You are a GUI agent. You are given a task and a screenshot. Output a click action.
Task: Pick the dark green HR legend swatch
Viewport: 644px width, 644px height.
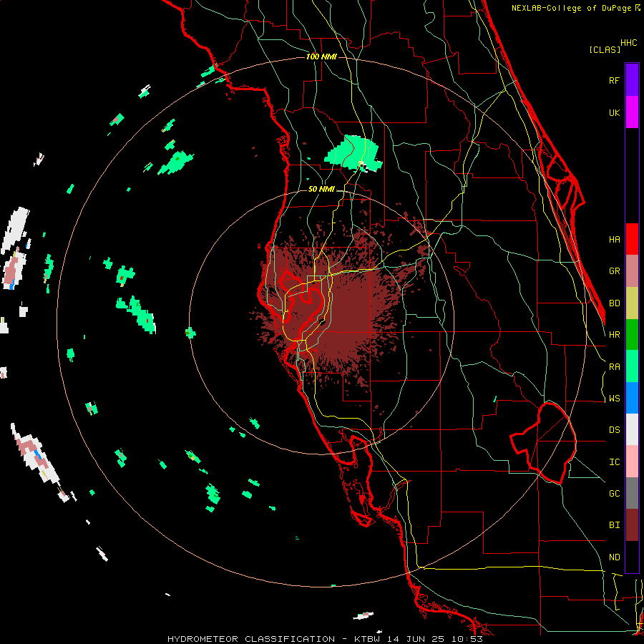coord(632,335)
